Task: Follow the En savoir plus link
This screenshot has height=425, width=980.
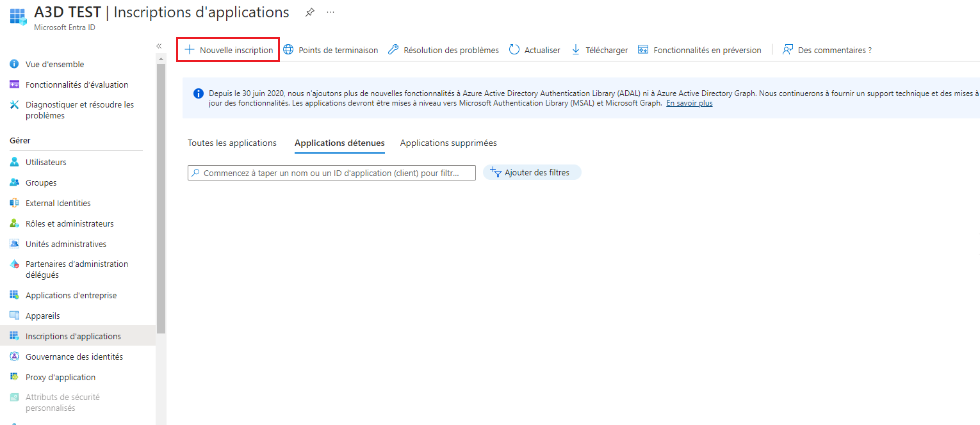Action: [689, 103]
